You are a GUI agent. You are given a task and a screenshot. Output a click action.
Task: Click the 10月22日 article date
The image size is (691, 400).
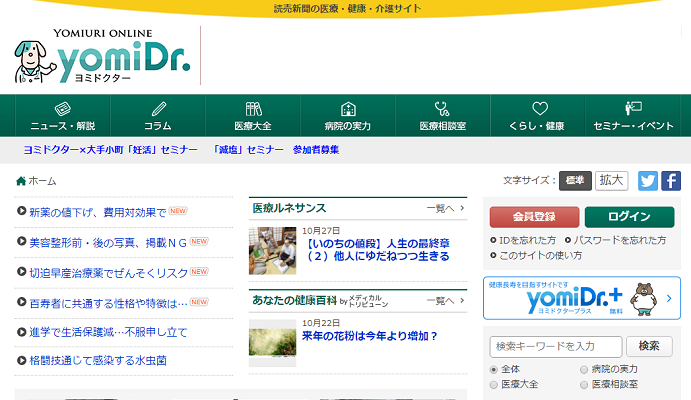tap(321, 323)
